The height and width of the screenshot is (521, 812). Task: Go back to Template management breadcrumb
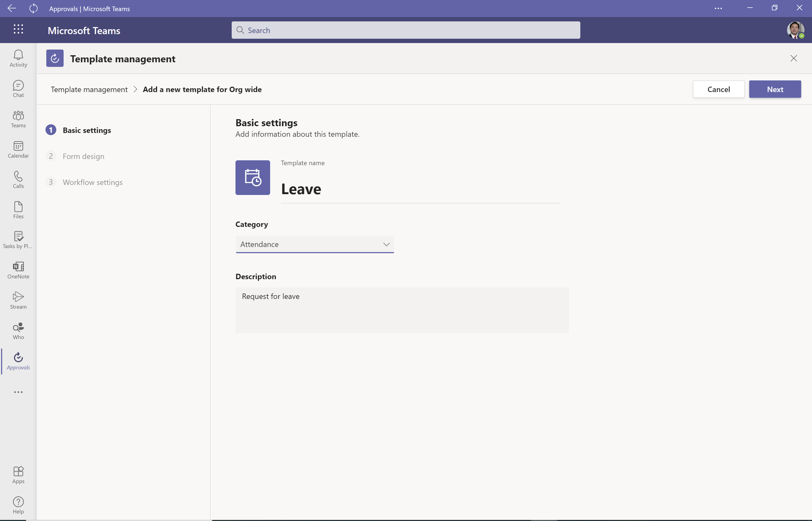89,89
